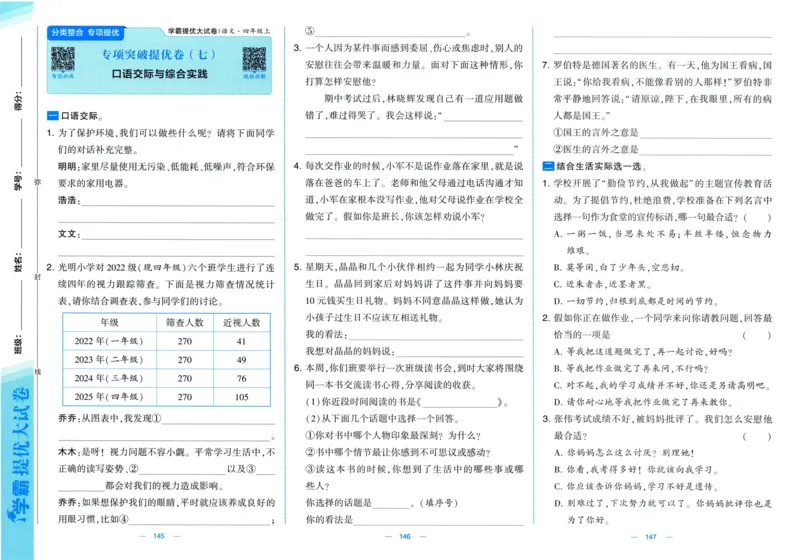Click the table header 年级
The height and width of the screenshot is (560, 800).
point(110,322)
